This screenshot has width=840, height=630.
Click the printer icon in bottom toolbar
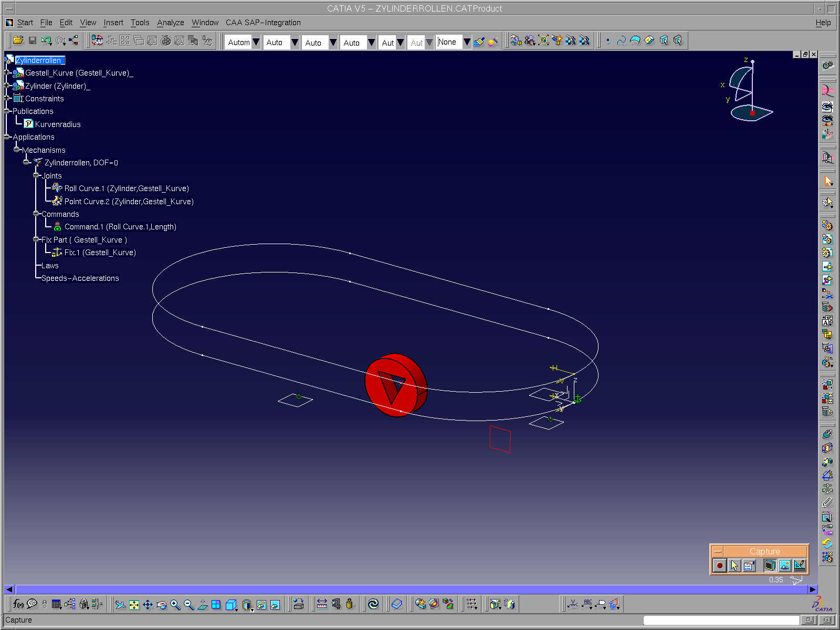(299, 604)
